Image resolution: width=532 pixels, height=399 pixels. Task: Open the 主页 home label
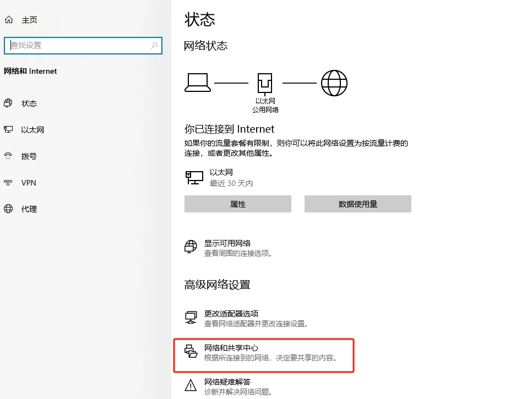tap(30, 20)
